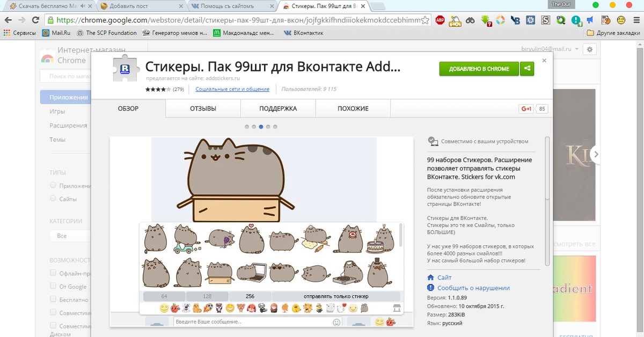Screen dimensions: 644x337
Task: Select the Приложения type radio button
Action: 53,185
